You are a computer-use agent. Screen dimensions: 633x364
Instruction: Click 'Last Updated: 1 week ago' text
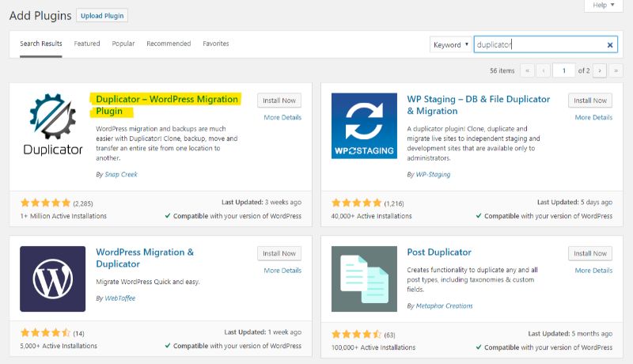(263, 332)
